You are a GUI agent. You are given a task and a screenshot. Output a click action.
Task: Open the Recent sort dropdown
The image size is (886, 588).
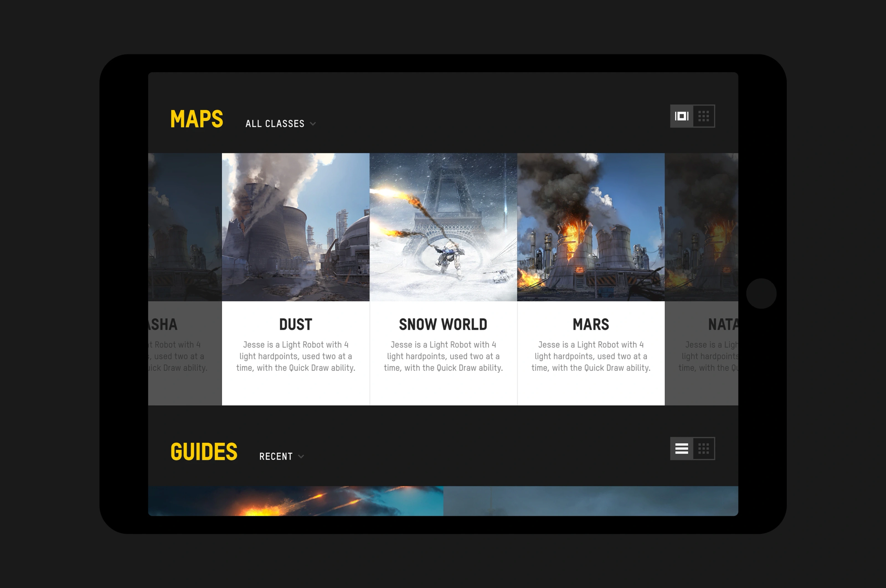click(x=282, y=456)
